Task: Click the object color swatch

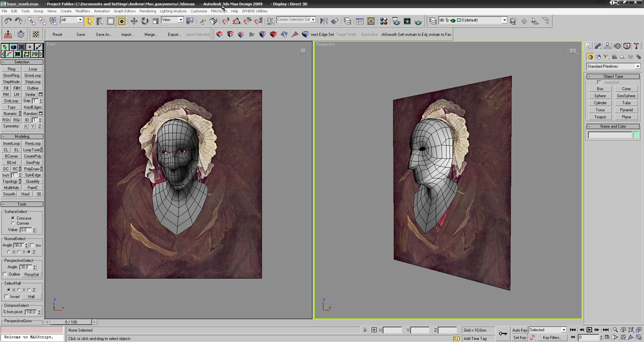Action: [636, 135]
